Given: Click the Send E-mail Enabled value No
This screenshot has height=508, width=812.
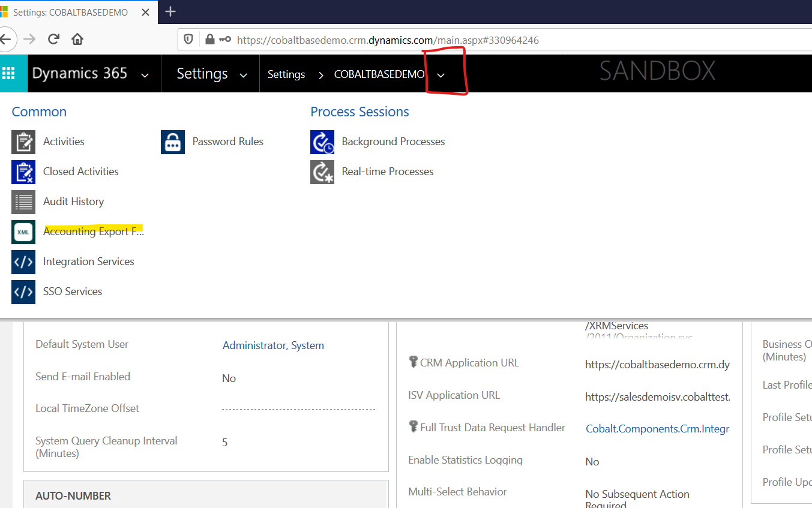Looking at the screenshot, I should tap(229, 378).
